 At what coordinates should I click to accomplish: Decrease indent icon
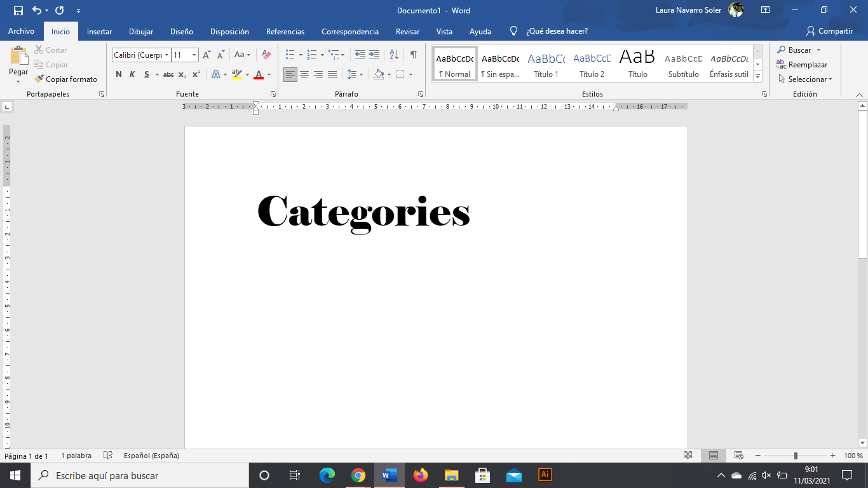click(x=360, y=55)
